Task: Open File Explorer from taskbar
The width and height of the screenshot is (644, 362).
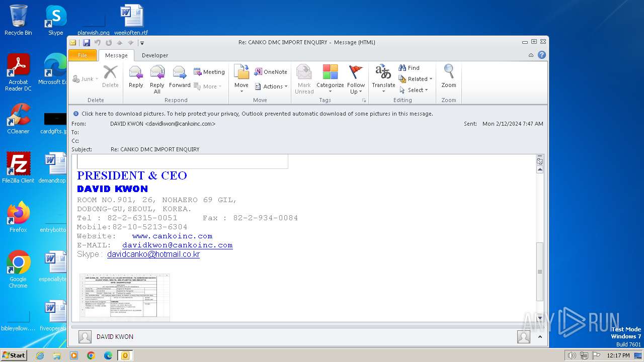Action: coord(57,355)
